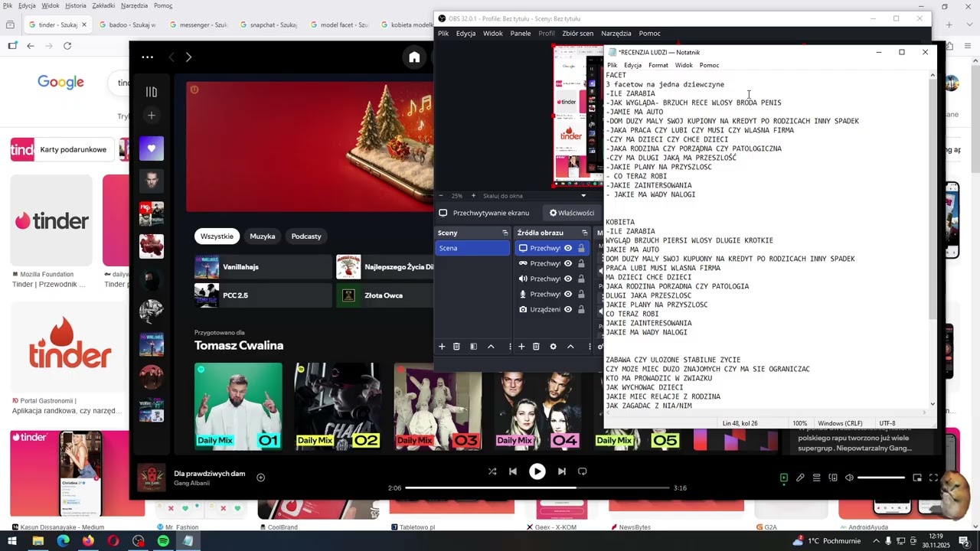Image resolution: width=980 pixels, height=551 pixels.
Task: Open Now Playing view in Spotify
Action: [784, 478]
